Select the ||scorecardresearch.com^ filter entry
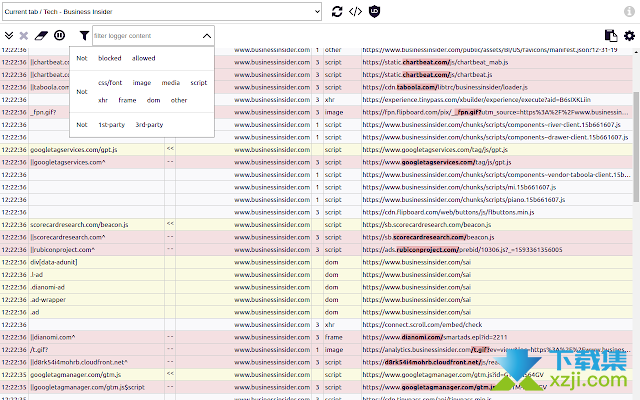This screenshot has width=640, height=400. (68, 238)
